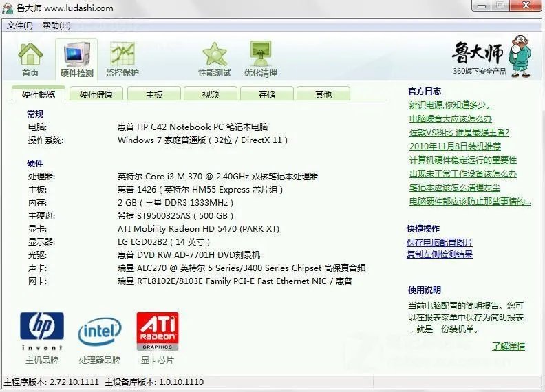Viewport: 545px width, 392px height.
Task: Open the 首页 home icon
Action: 30,59
